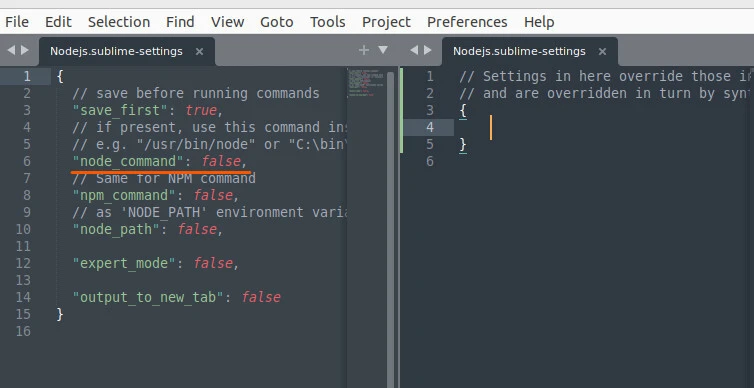Click "node_path" key on line 10

click(116, 230)
